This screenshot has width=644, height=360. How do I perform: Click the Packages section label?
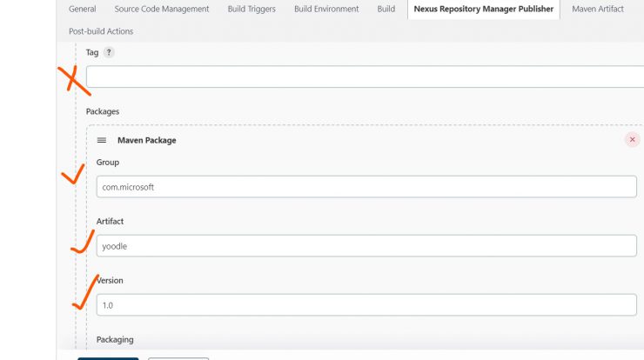[103, 111]
